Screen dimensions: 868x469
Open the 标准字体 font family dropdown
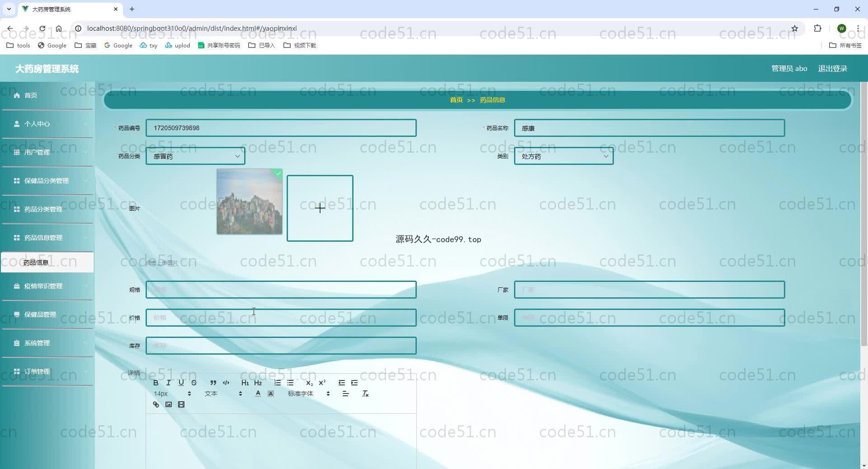click(309, 394)
